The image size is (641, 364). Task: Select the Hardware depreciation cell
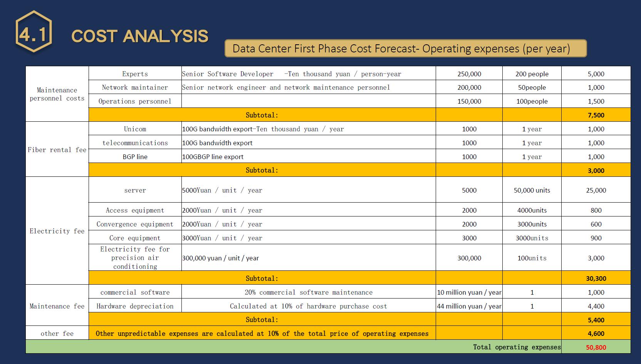(135, 306)
